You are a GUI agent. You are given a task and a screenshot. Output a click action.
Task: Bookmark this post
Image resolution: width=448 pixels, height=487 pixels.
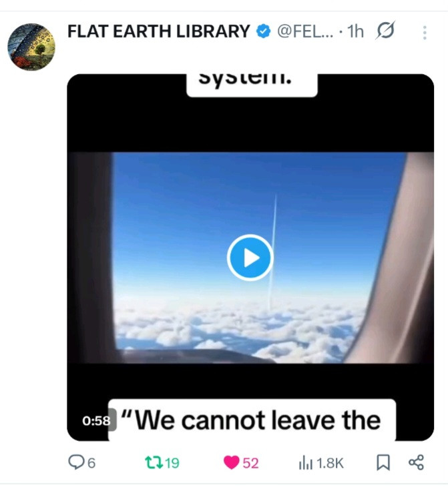(383, 462)
